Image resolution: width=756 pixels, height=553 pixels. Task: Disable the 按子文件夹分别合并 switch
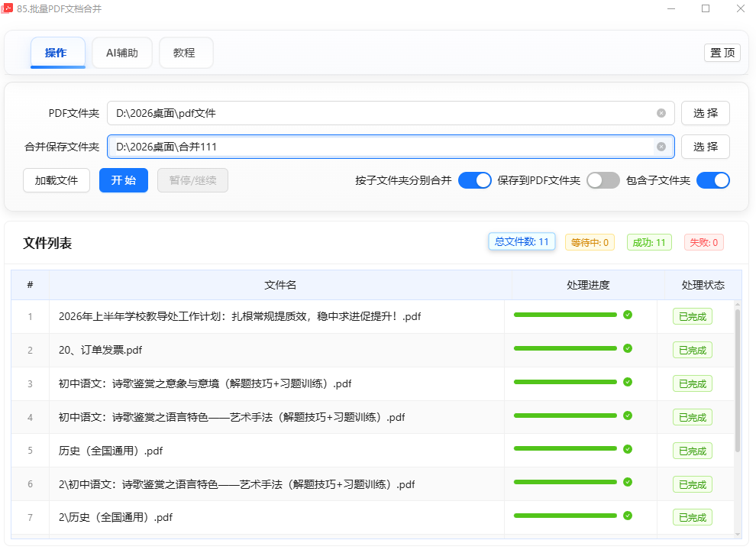[x=475, y=181]
